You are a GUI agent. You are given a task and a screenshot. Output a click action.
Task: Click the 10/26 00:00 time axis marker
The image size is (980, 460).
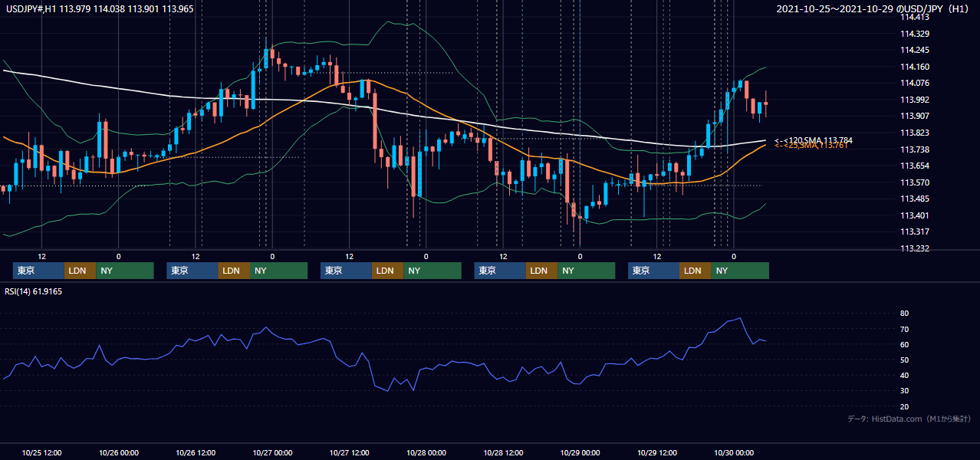click(119, 452)
